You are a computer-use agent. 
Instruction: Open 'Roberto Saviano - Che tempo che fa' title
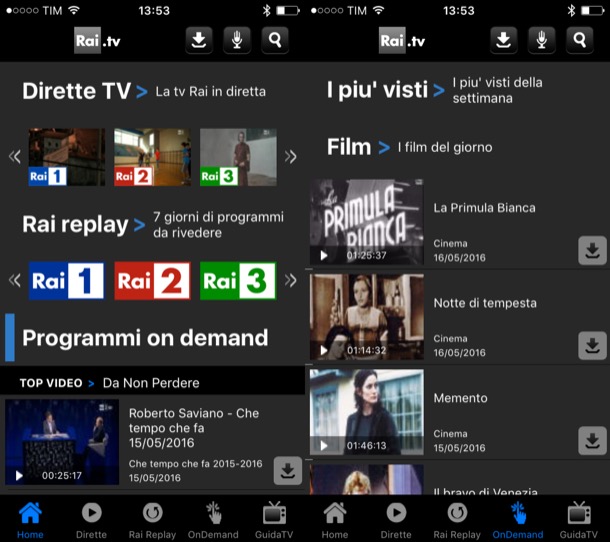[194, 428]
